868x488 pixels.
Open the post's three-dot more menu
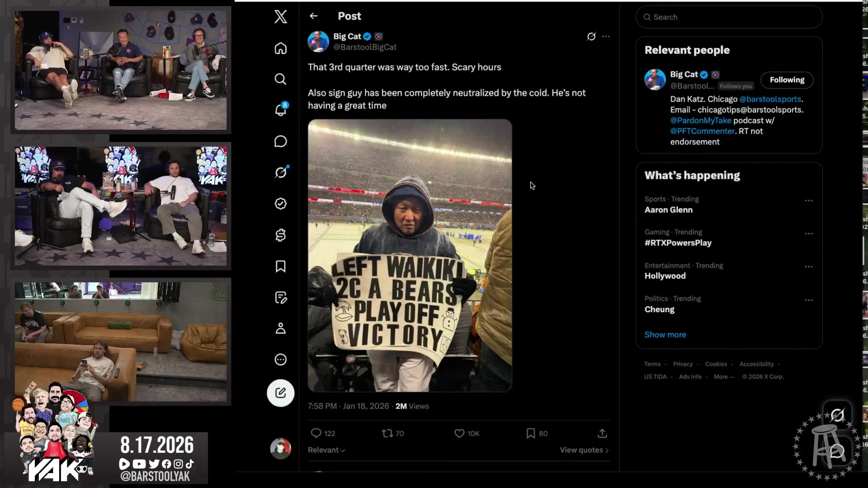point(606,37)
